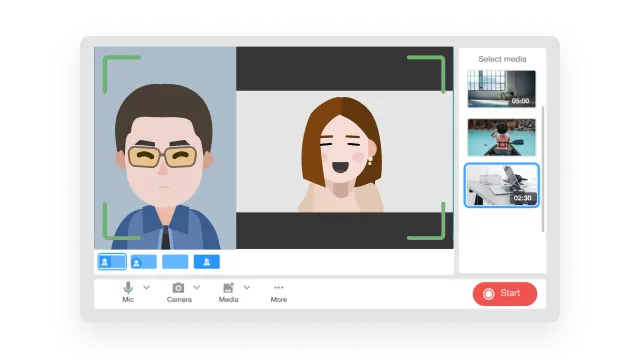The height and width of the screenshot is (360, 640).
Task: Click the Camera icon in toolbar
Action: click(x=178, y=288)
